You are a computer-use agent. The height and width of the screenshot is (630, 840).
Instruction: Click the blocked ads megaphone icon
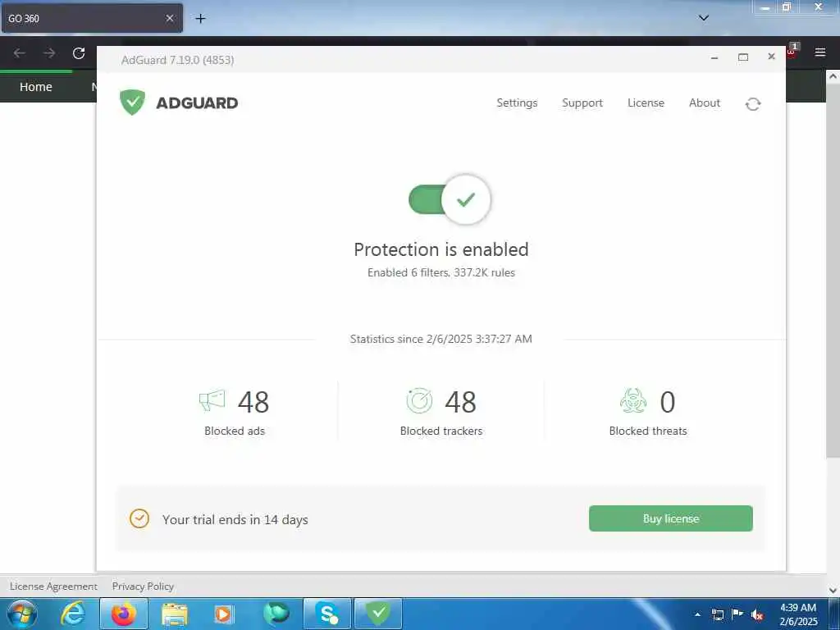point(212,400)
